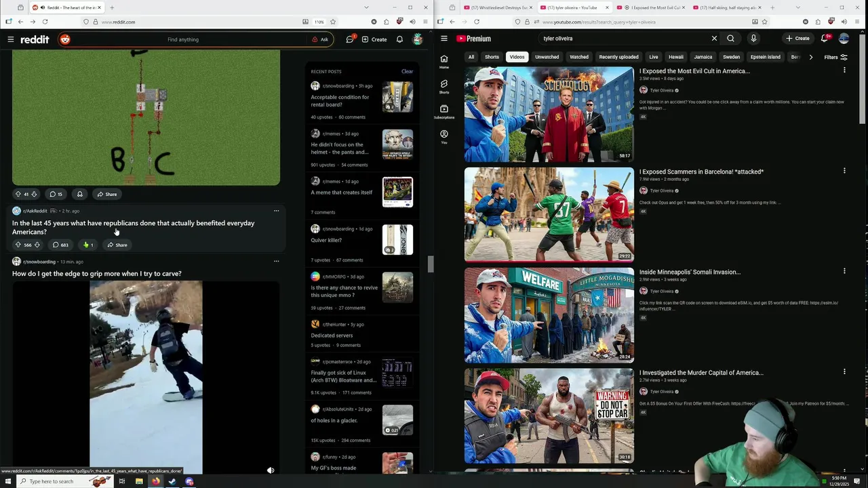Clear the YouTube search query with the X
The width and height of the screenshot is (868, 488).
714,39
